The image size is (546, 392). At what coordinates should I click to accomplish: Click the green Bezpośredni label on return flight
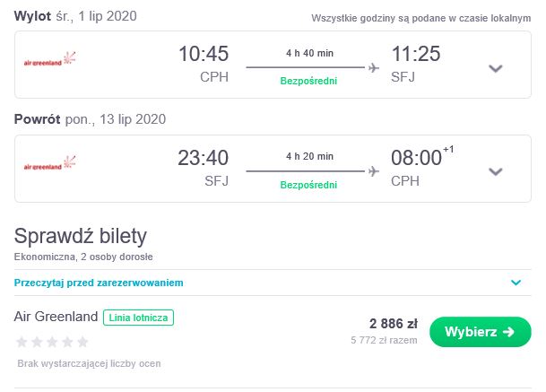(x=308, y=185)
